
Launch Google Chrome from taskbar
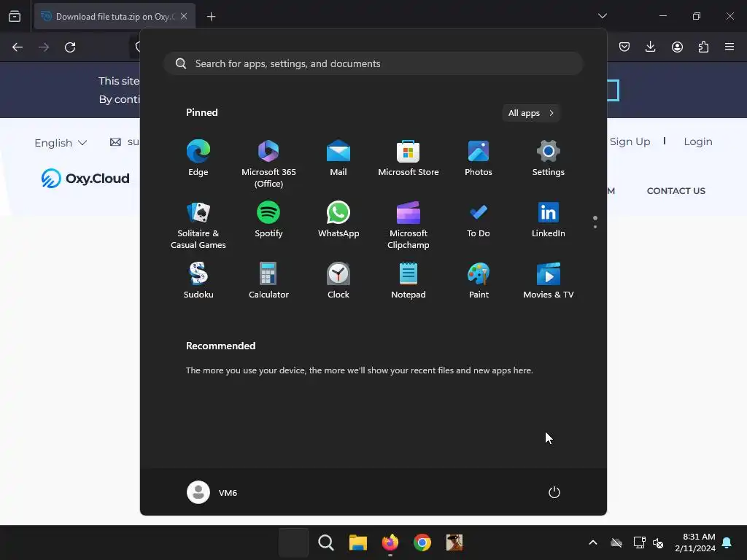tap(422, 542)
